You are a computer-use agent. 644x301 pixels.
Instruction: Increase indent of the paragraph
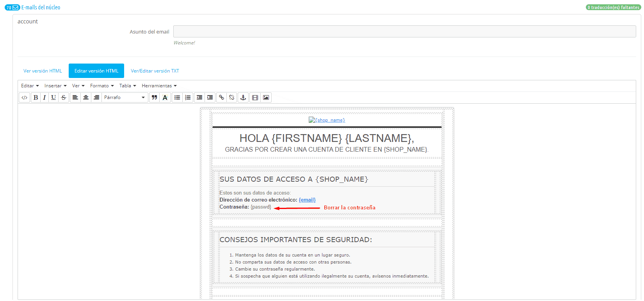pos(210,97)
